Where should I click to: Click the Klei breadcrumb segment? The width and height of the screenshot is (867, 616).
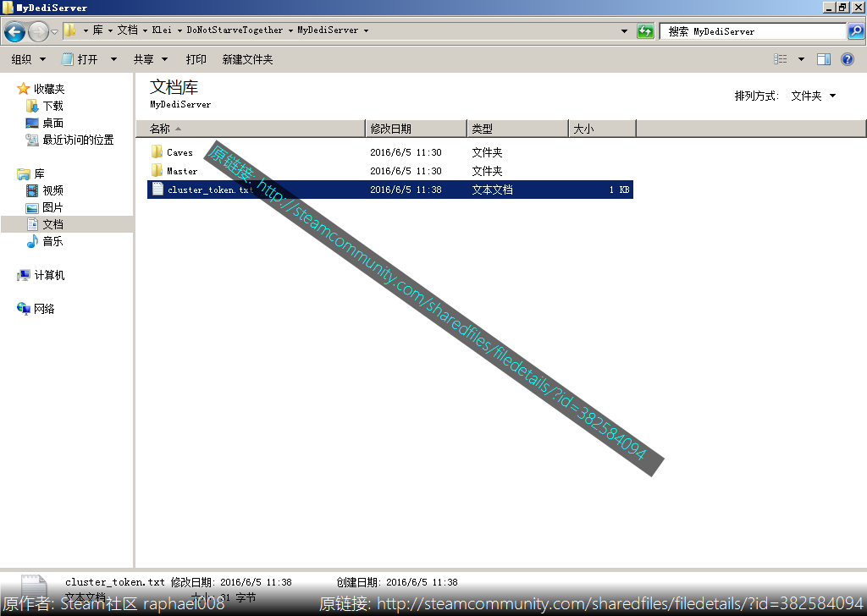click(x=162, y=30)
